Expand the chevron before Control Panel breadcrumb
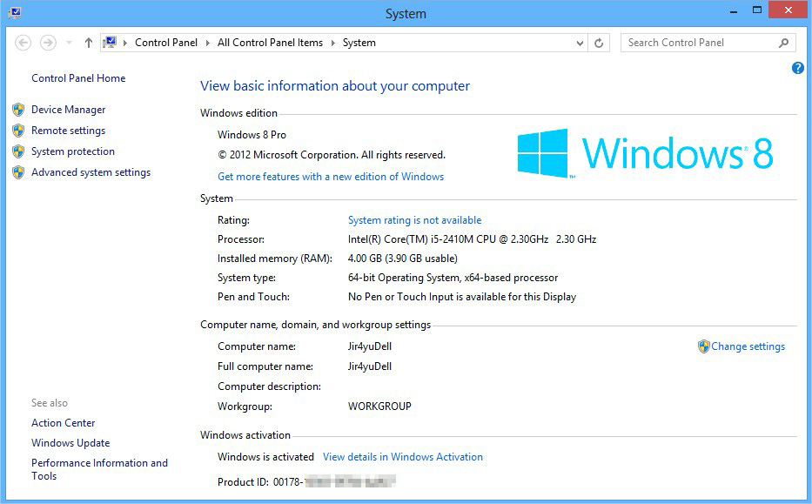The height and width of the screenshot is (504, 812). pos(124,43)
